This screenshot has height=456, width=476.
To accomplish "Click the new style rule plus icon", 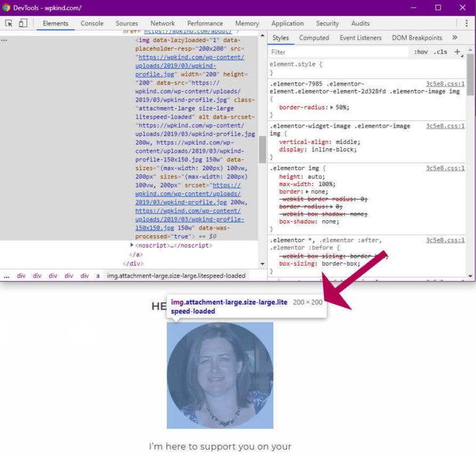I will [457, 52].
